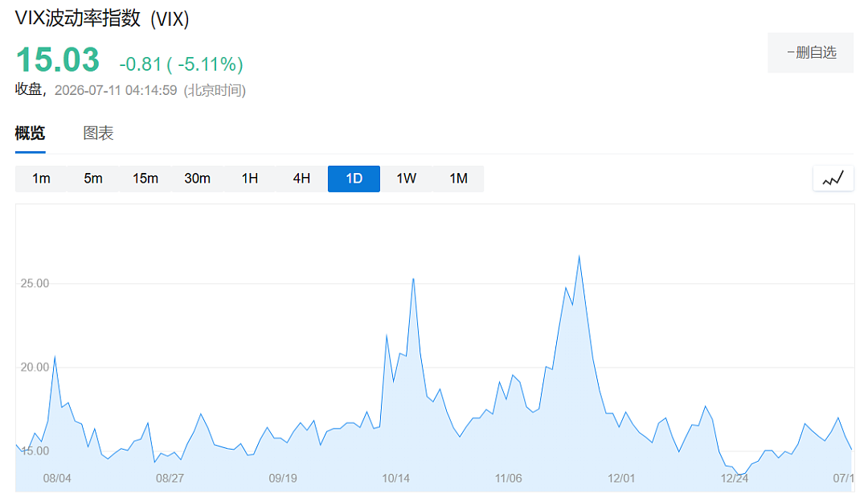Screen dimensions: 868x502
Task: Click the 15.03 current price value
Action: coord(58,60)
